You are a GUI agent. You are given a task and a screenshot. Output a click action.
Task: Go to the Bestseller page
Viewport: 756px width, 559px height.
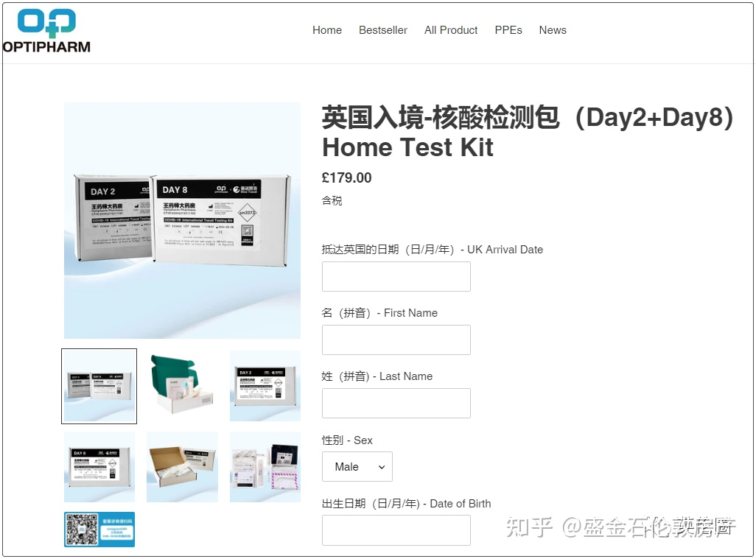[x=383, y=30]
